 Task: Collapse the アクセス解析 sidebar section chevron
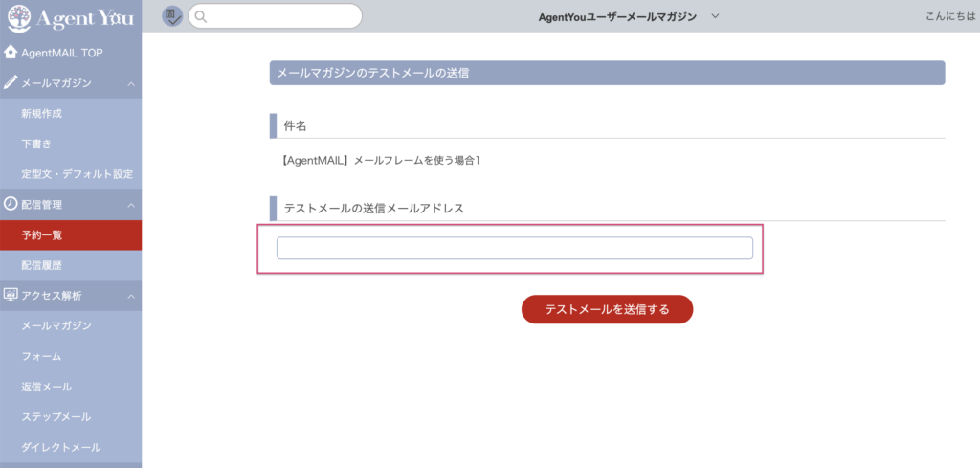[131, 296]
